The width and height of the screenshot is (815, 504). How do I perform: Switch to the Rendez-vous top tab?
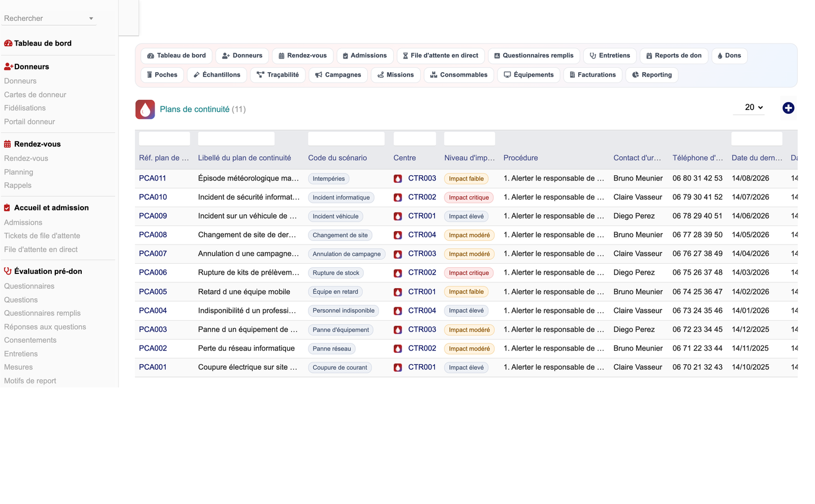tap(303, 56)
